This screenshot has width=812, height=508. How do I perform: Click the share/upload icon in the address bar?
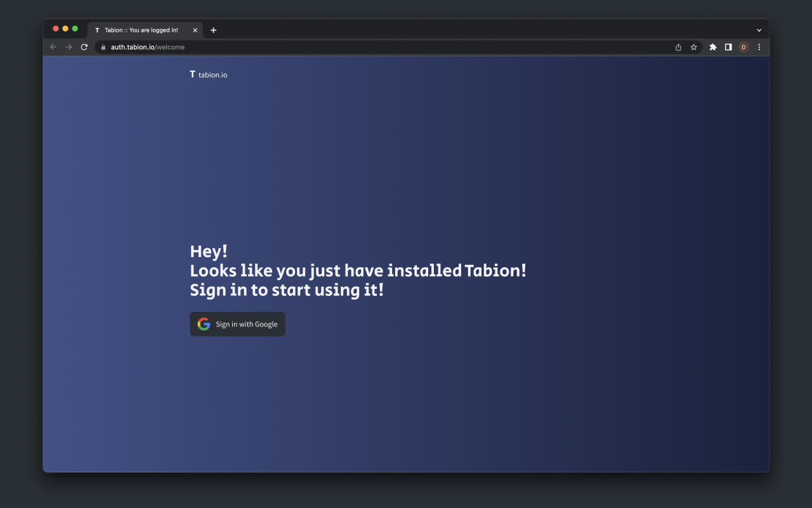pyautogui.click(x=678, y=47)
